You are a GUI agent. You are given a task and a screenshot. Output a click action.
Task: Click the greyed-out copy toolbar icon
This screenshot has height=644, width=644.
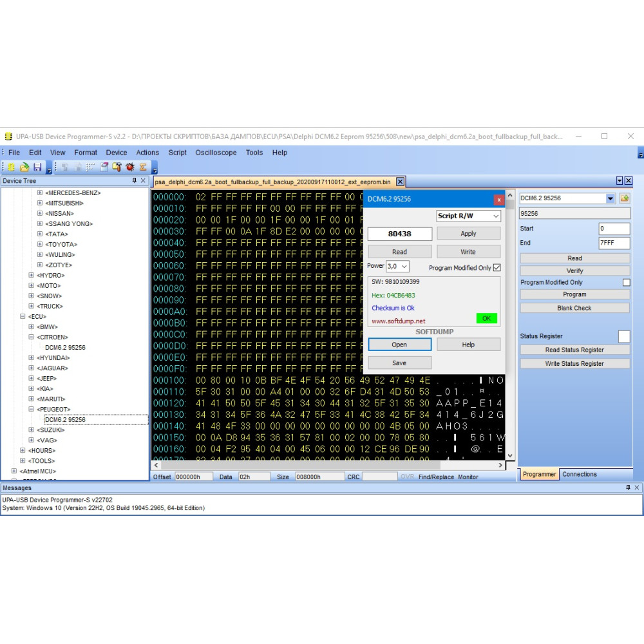pos(65,167)
